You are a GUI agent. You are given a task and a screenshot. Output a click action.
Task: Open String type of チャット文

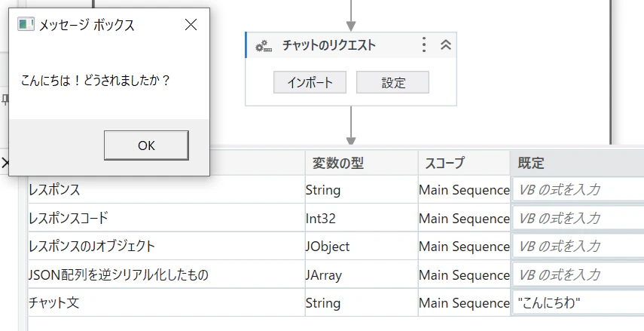pyautogui.click(x=362, y=303)
